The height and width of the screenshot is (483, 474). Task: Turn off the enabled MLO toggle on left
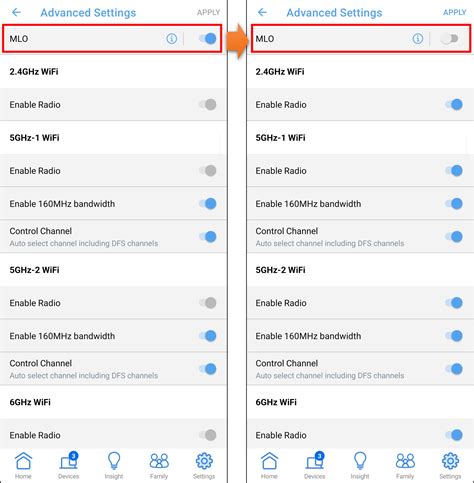pos(208,39)
